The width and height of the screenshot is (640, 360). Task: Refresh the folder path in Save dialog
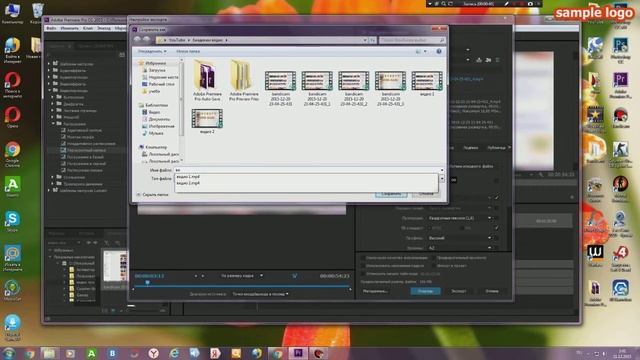click(372, 40)
